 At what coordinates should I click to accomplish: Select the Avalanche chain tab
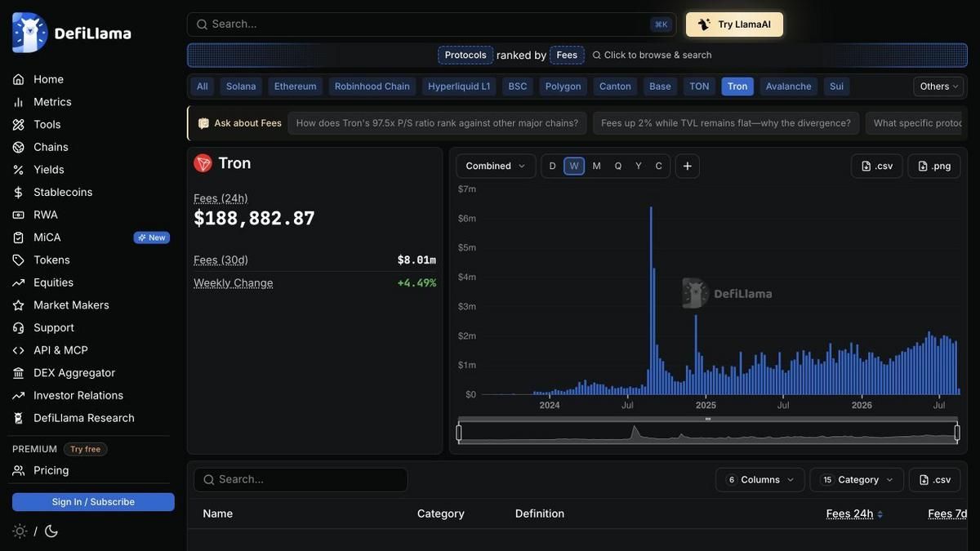click(789, 87)
